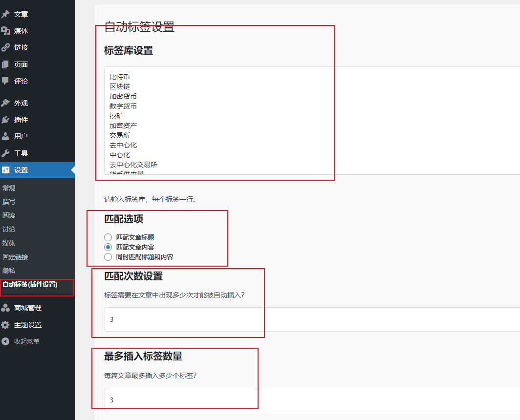This screenshot has height=420, width=520.
Task: Click the plug icon for 插件
Action: point(6,120)
